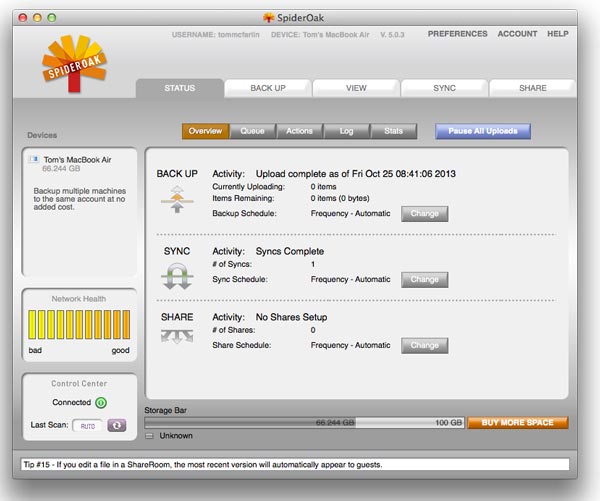The image size is (600, 501).
Task: Open the BACK UP tab
Action: coord(268,88)
